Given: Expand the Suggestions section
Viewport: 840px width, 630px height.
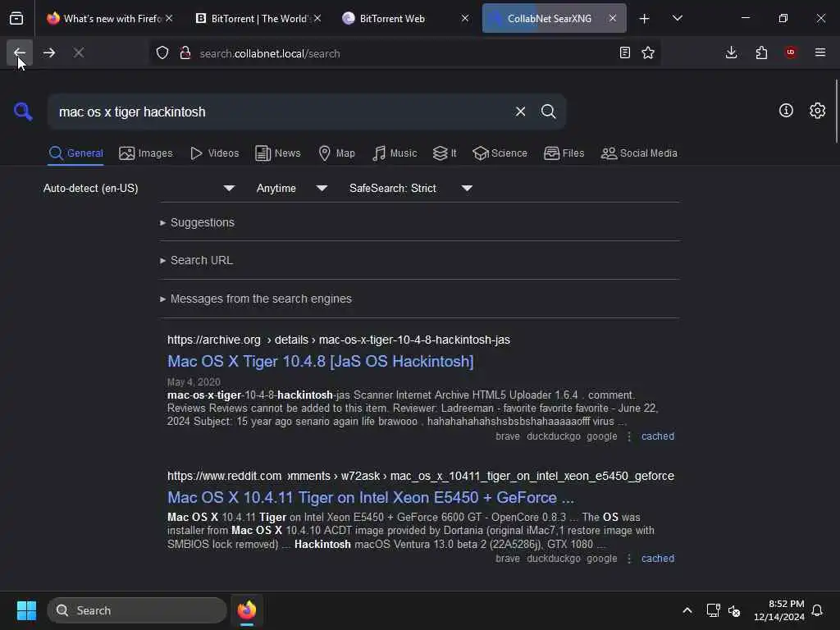Looking at the screenshot, I should 197,222.
